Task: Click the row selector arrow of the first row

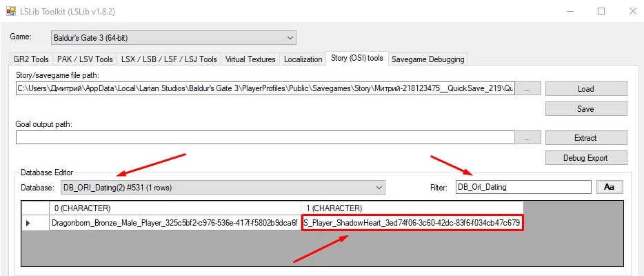Action: 35,224
